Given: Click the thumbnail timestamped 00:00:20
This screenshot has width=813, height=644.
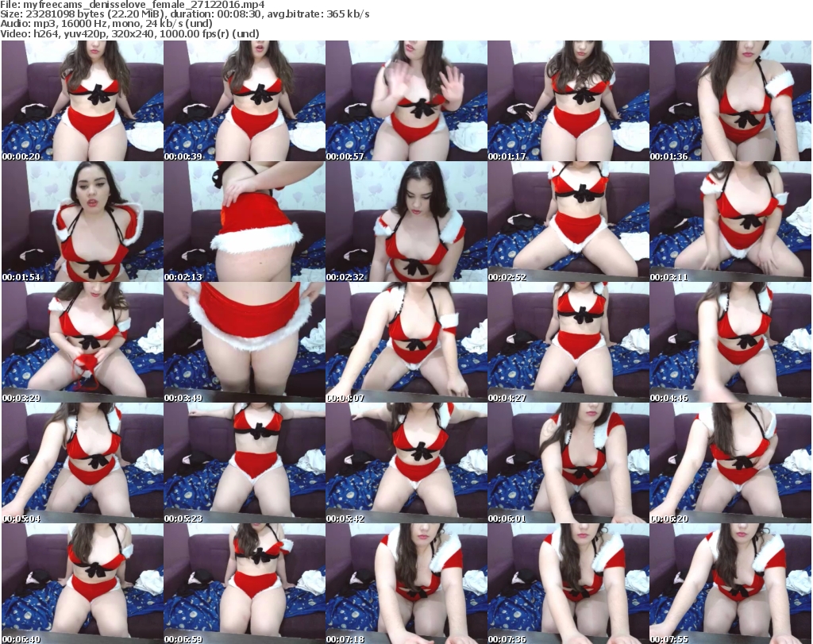Looking at the screenshot, I should (82, 101).
